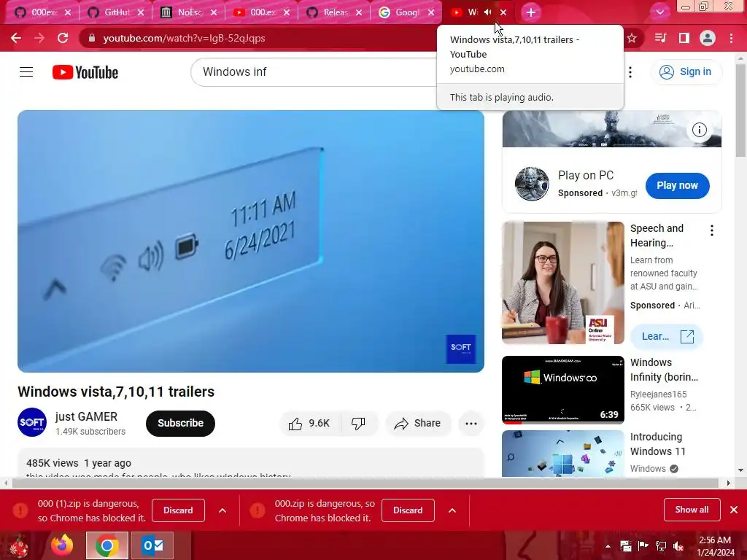Image resolution: width=747 pixels, height=560 pixels.
Task: Open Outlook from taskbar
Action: (x=152, y=545)
